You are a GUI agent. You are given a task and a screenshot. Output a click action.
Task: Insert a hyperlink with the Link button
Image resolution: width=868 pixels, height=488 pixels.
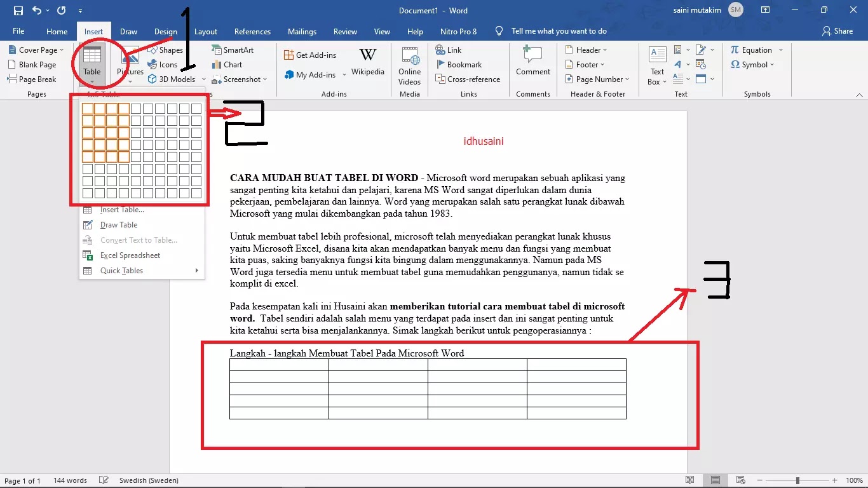pyautogui.click(x=449, y=50)
